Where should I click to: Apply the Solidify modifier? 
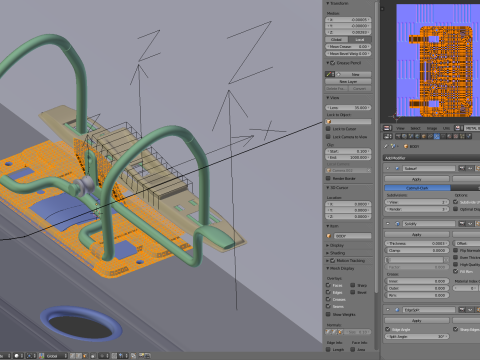(x=417, y=234)
